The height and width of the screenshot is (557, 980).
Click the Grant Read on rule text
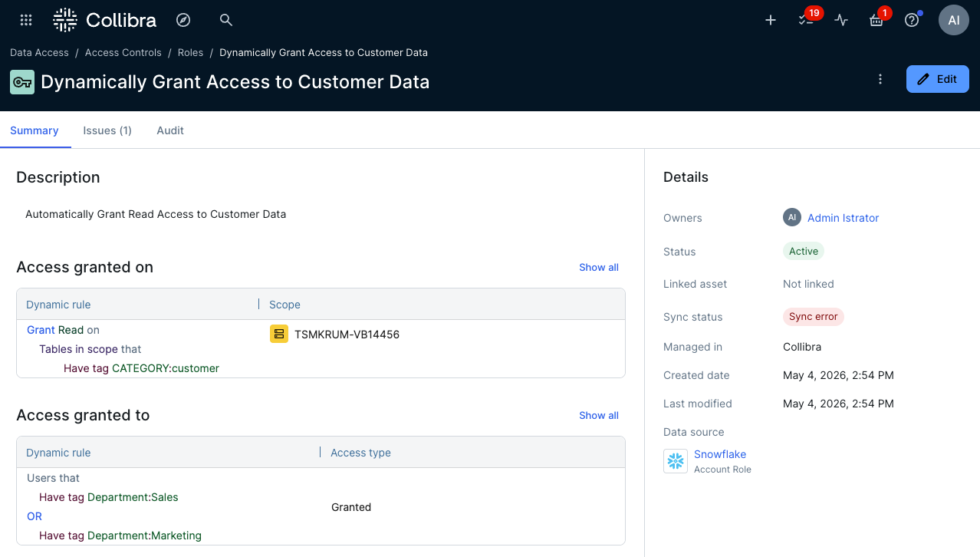point(63,330)
